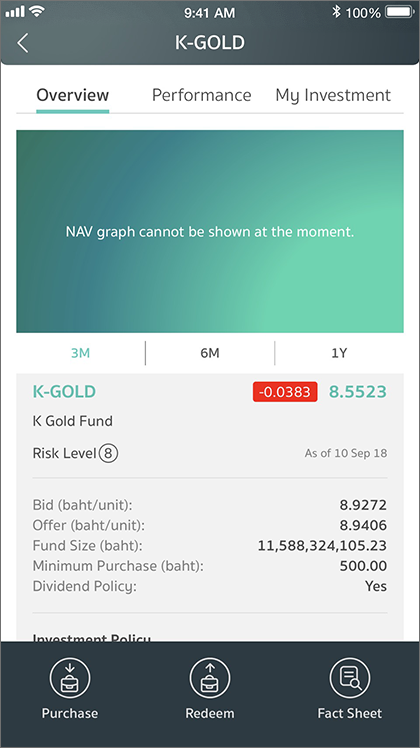Viewport: 420px width, 748px height.
Task: Tap the NAV graph placeholder area
Action: pos(210,231)
